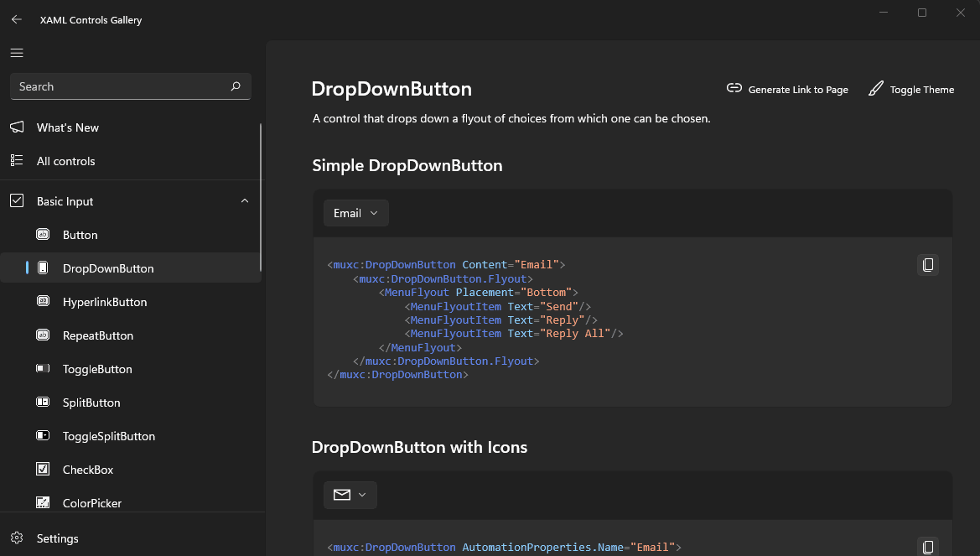980x556 pixels.
Task: Click the HyperlinkButton item icon
Action: tap(43, 301)
